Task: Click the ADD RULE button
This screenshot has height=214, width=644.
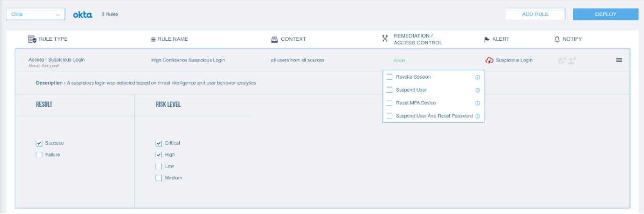Action: click(535, 15)
